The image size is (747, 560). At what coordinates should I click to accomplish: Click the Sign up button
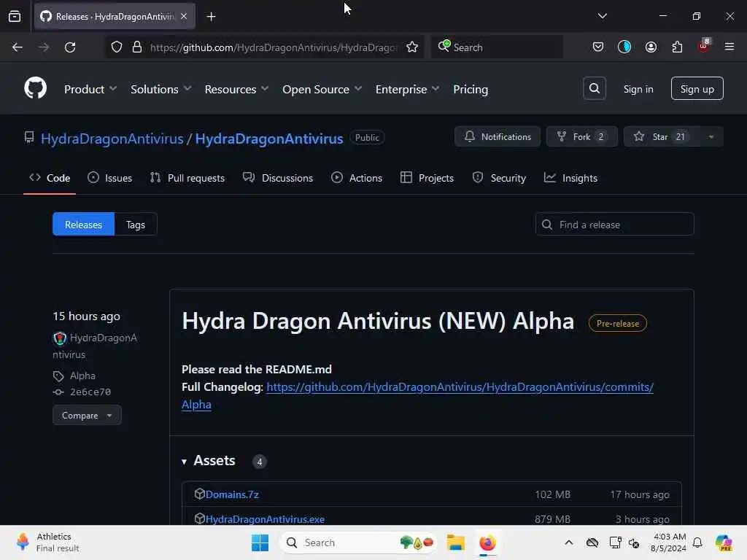(697, 88)
